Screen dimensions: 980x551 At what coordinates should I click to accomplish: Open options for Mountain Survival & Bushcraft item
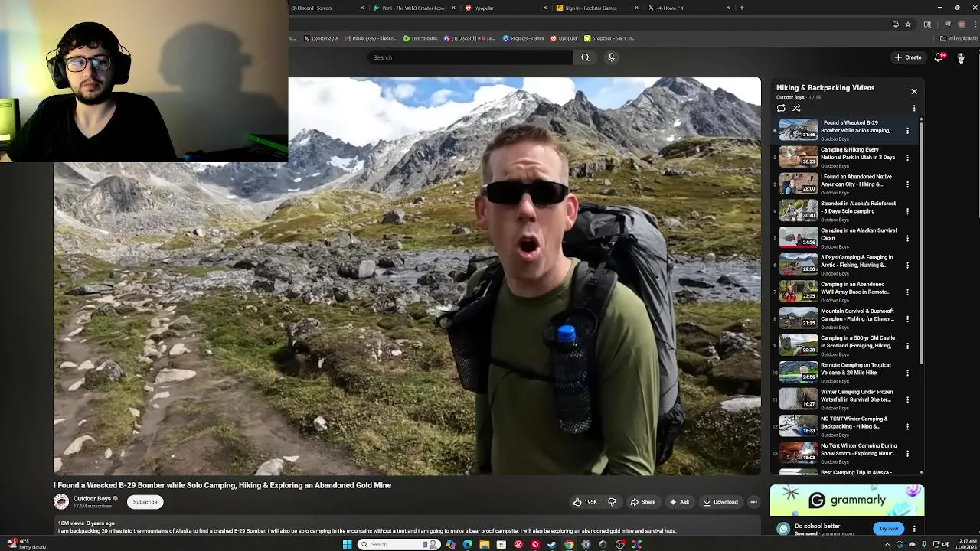[x=908, y=318]
